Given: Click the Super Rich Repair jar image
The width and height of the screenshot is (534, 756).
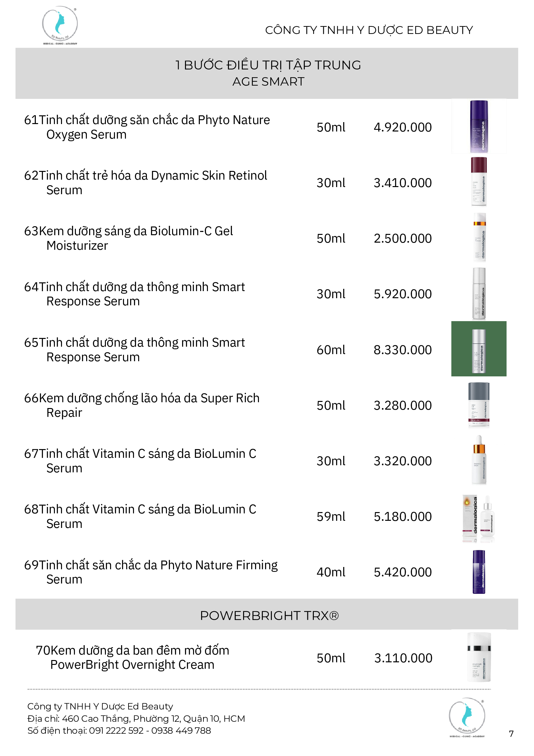Looking at the screenshot, I should (x=479, y=405).
